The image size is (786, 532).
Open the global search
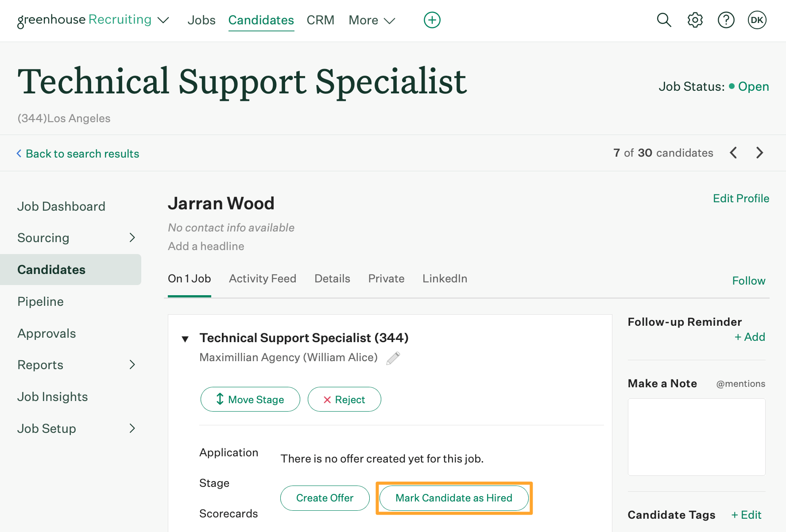click(x=664, y=19)
